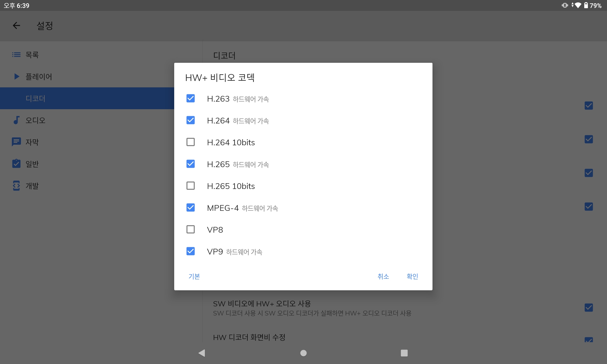
Task: Enable the VP8 codec checkbox
Action: [x=191, y=230]
